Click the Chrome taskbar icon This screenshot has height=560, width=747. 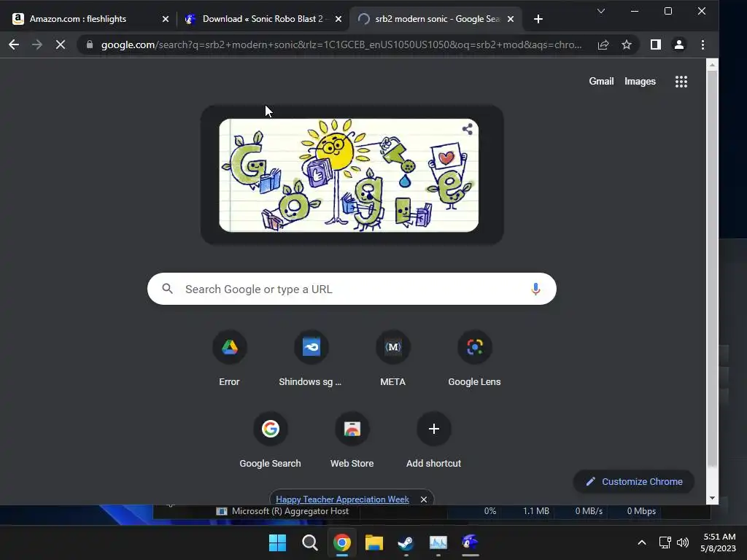pos(342,542)
